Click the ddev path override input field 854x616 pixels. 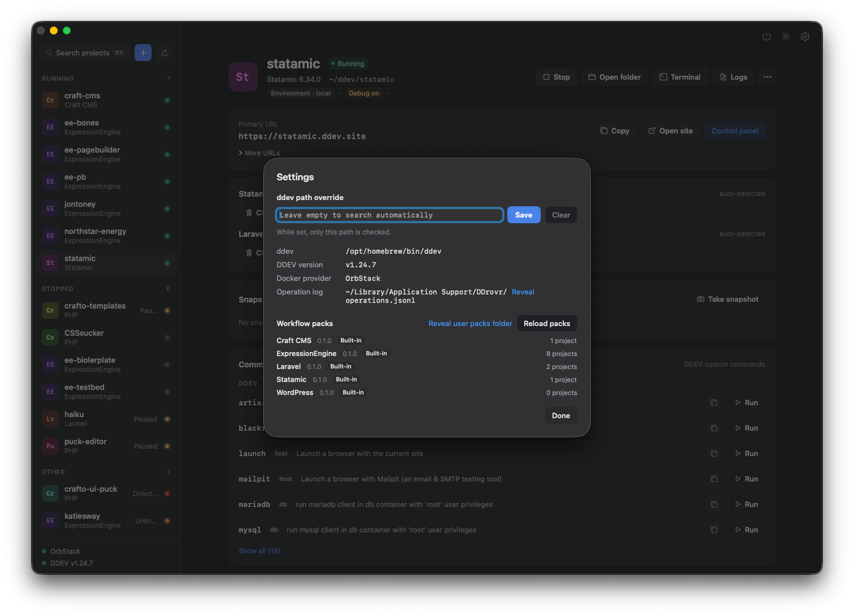point(390,215)
